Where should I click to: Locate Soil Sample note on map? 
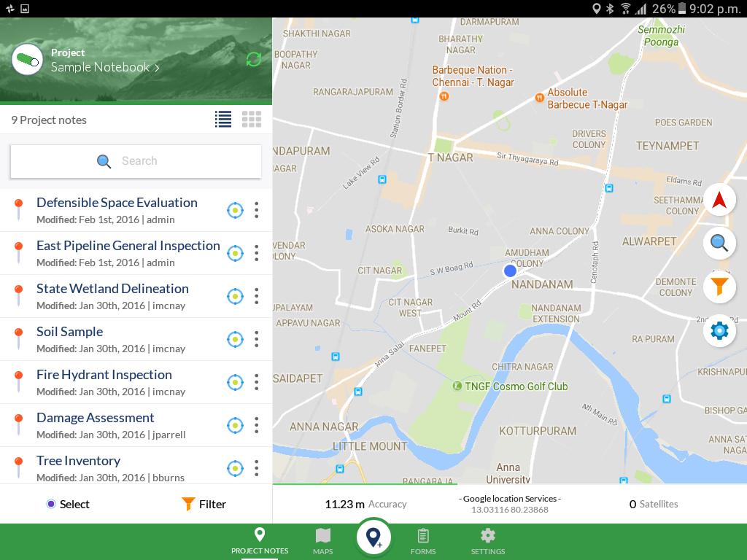tap(235, 339)
